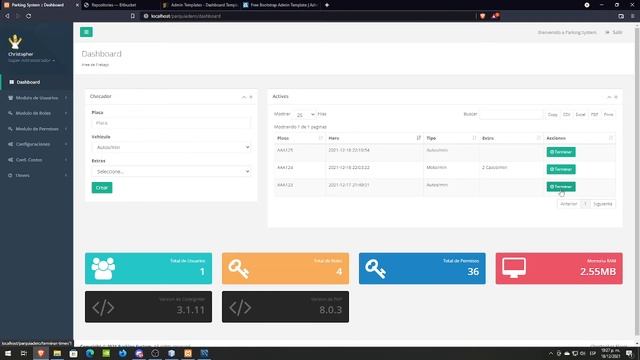Click Terminar for the Moto row with 2 Cascos
640x360 pixels.
[x=561, y=169]
